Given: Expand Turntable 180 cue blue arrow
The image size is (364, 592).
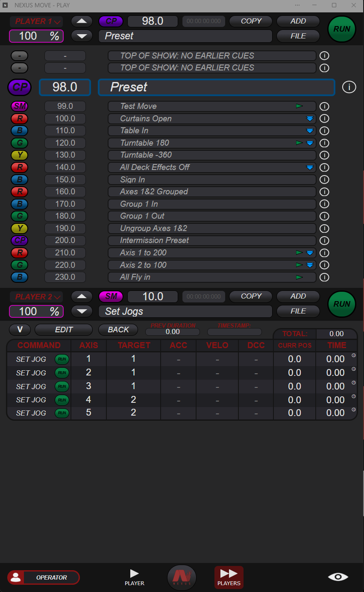Looking at the screenshot, I should (310, 143).
